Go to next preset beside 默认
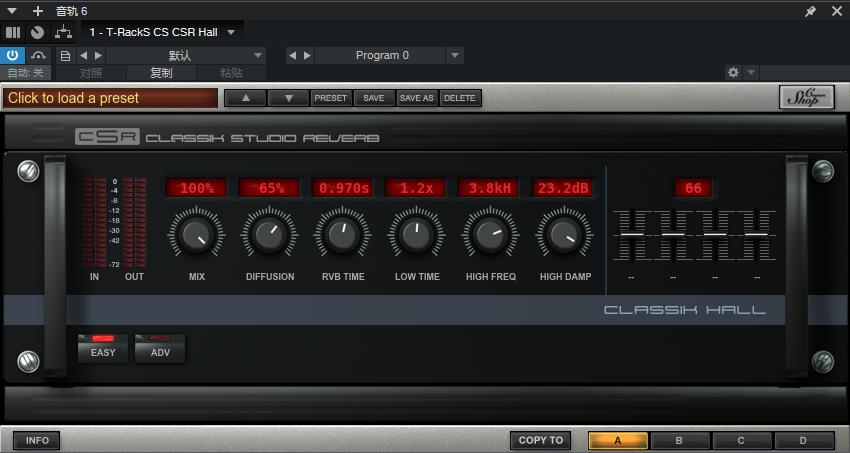The height and width of the screenshot is (453, 850). pos(98,55)
